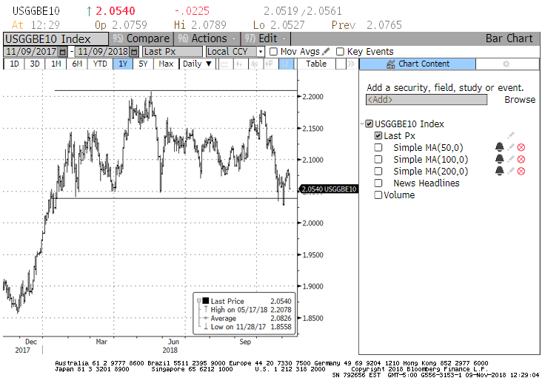Enable News Headlines checkbox
This screenshot has height=392, width=545.
(x=378, y=183)
